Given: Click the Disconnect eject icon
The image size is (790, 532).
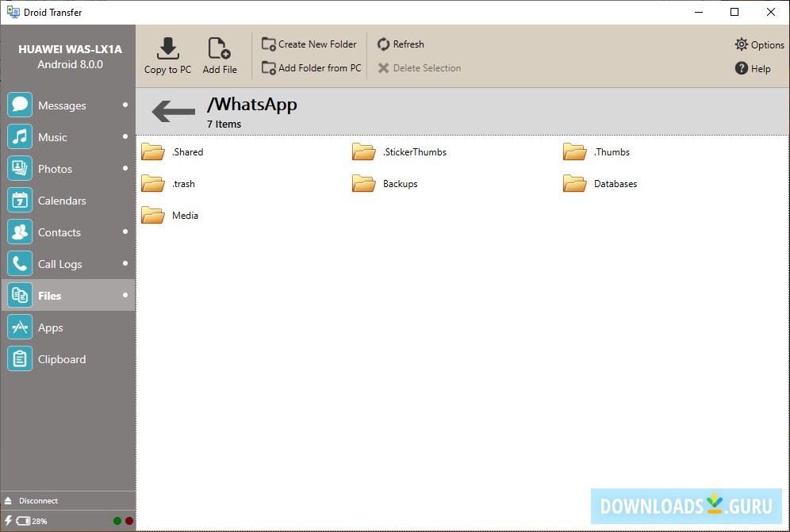Looking at the screenshot, I should click(8, 501).
